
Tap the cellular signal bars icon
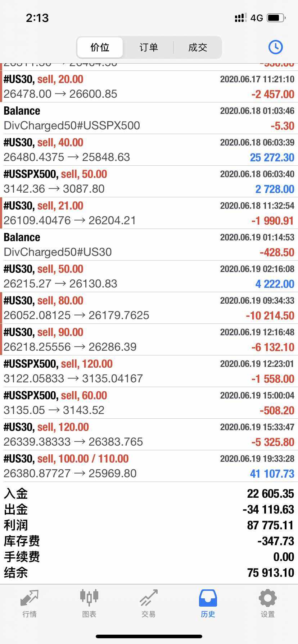(x=240, y=18)
